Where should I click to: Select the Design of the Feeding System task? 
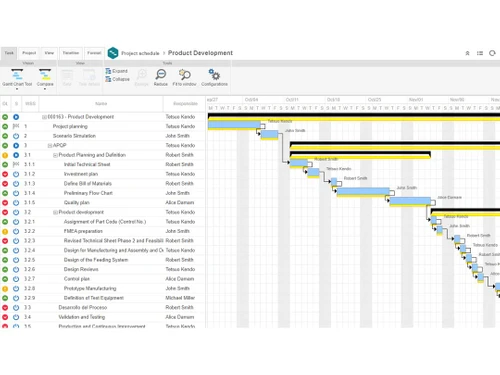click(96, 260)
